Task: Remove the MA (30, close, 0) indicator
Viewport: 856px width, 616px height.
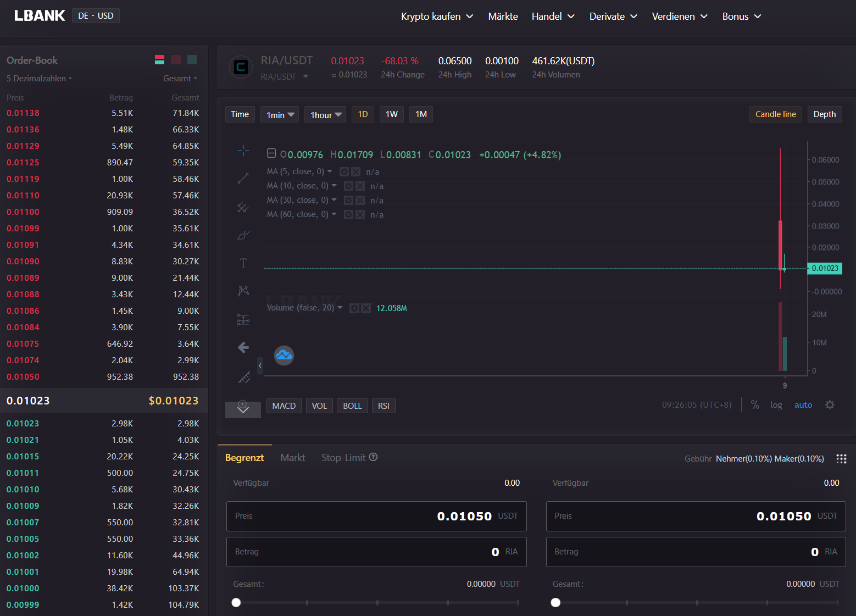Action: (x=360, y=201)
